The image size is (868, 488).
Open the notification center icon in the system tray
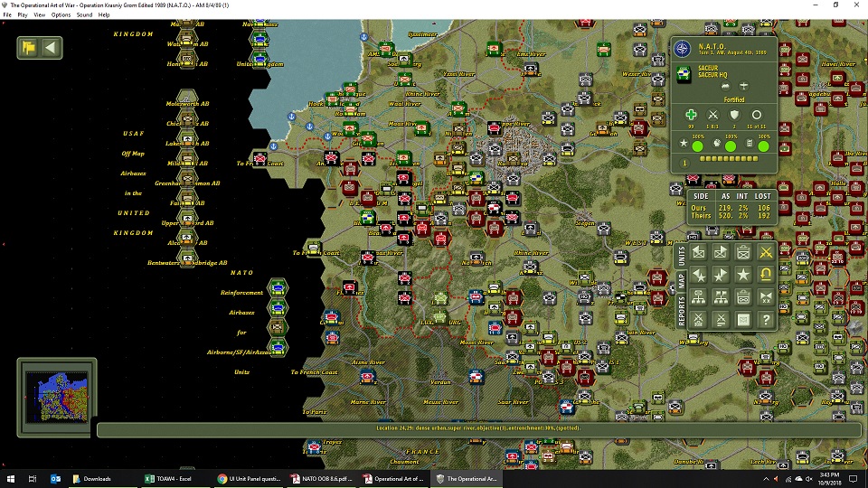click(x=853, y=479)
